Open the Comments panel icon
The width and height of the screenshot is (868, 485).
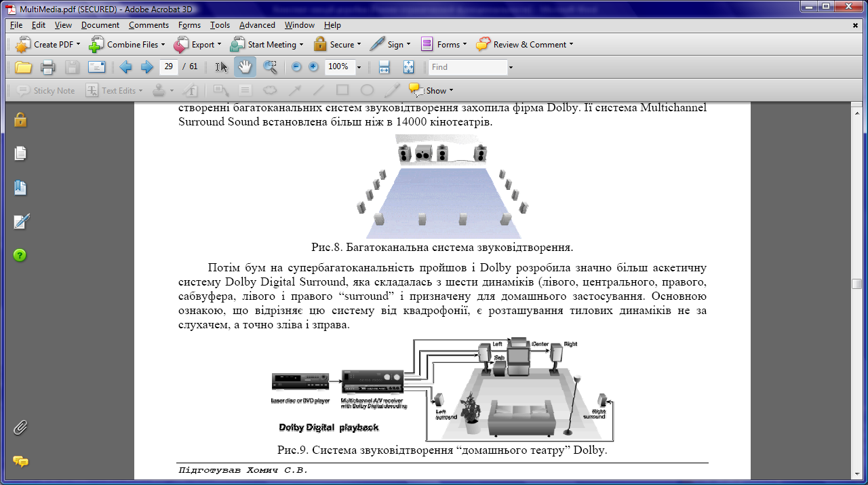point(21,461)
